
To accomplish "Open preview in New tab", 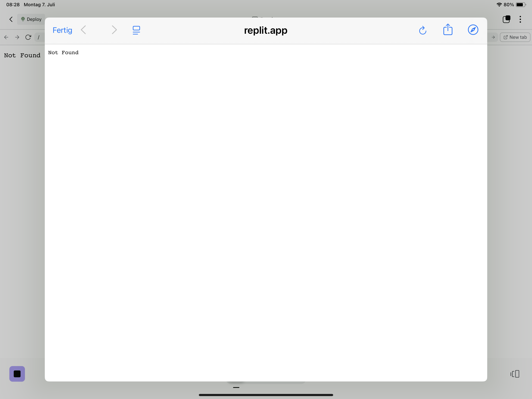I will (x=515, y=37).
